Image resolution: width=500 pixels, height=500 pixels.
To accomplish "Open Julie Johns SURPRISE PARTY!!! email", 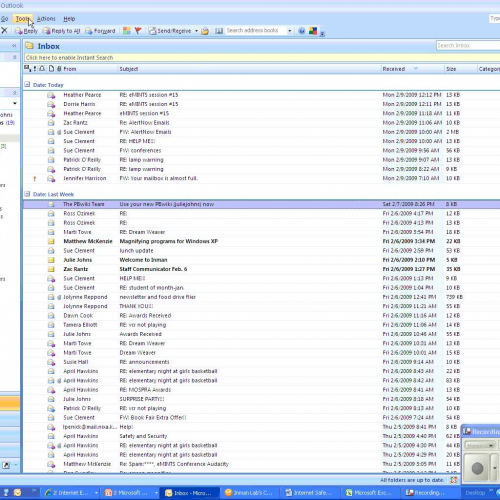I will [262, 399].
